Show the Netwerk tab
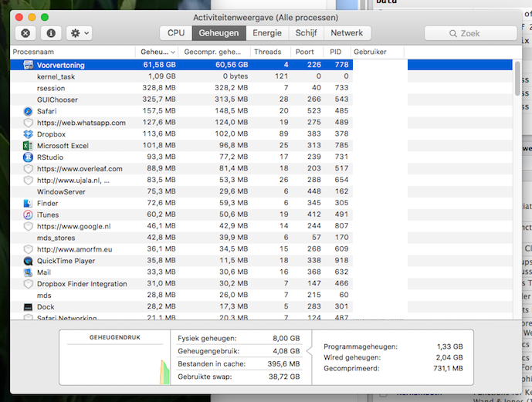 pos(347,33)
